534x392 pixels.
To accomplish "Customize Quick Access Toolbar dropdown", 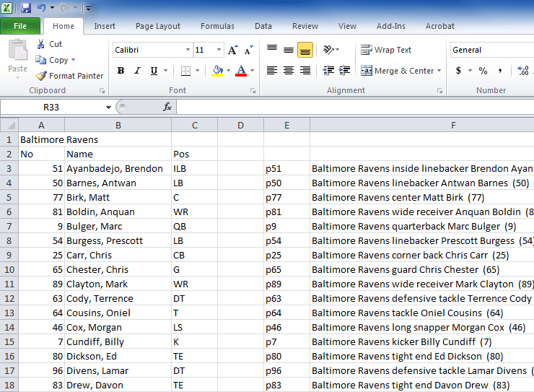I will (x=88, y=8).
